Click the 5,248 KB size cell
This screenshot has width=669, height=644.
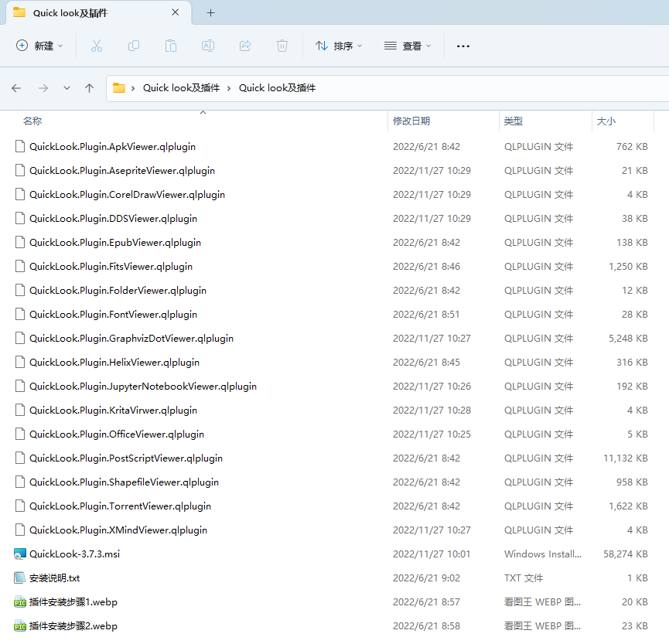[628, 338]
